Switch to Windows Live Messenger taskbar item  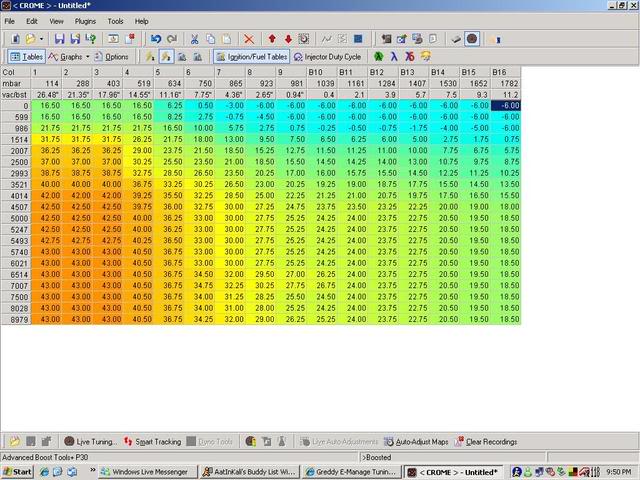(x=148, y=472)
